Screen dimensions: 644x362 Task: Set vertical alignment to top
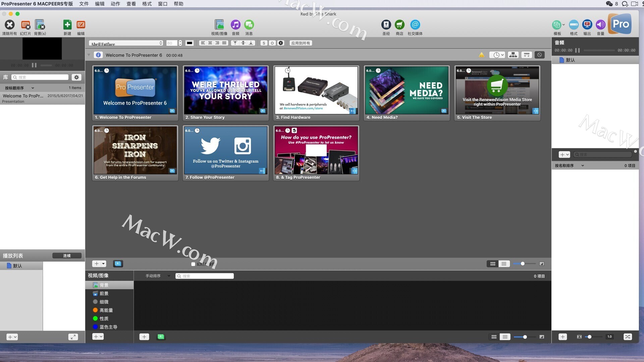pos(235,43)
